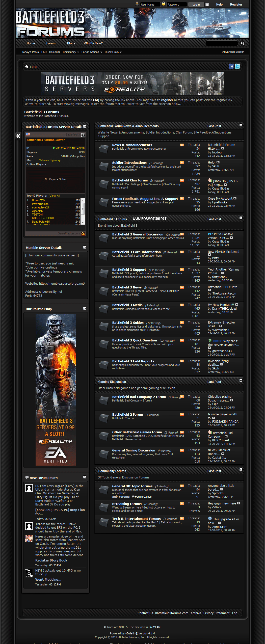Collapse the Our Partnership block

tap(85, 308)
